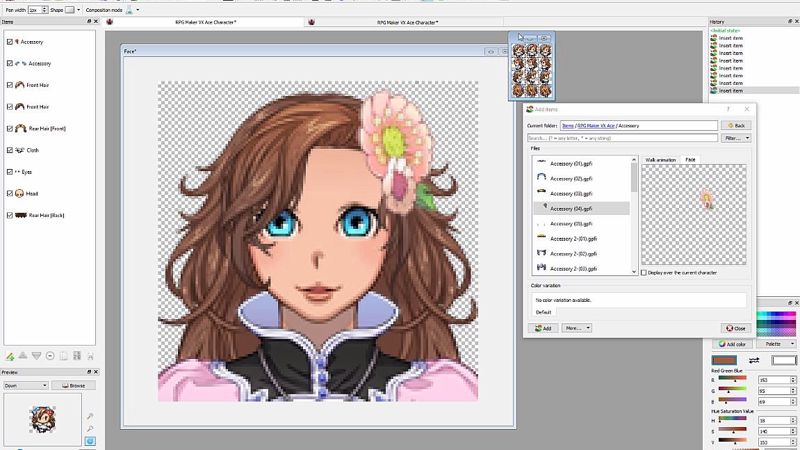Image resolution: width=800 pixels, height=450 pixels.
Task: Follow the RPG Maker VX Ace folder link
Action: tap(596, 126)
